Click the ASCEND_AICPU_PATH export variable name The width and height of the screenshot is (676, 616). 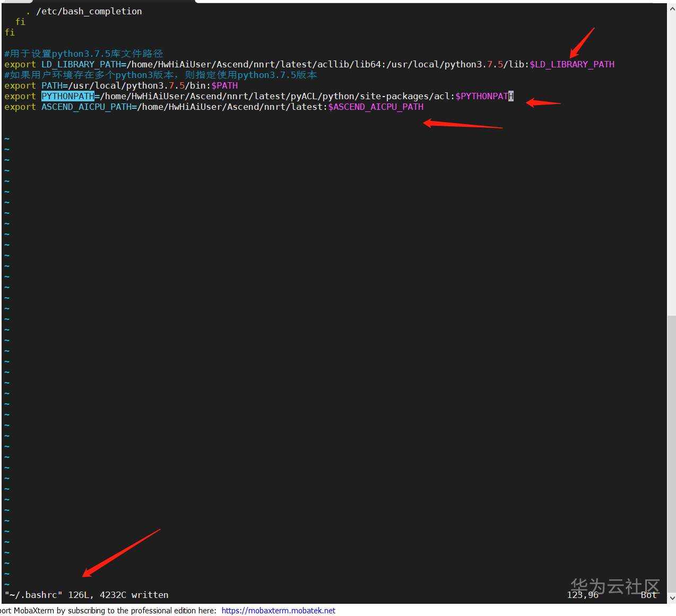coord(86,107)
